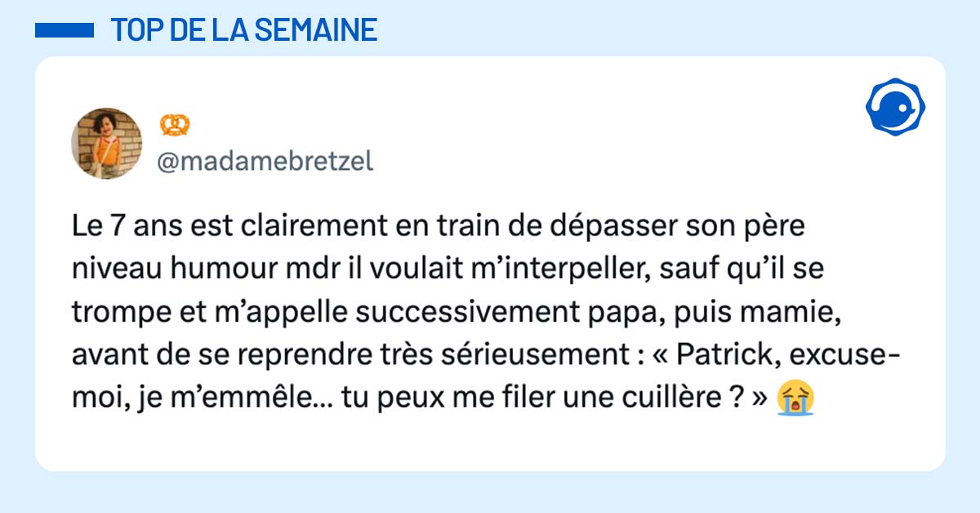
Task: Click the blue fish logo badge
Action: [x=894, y=107]
